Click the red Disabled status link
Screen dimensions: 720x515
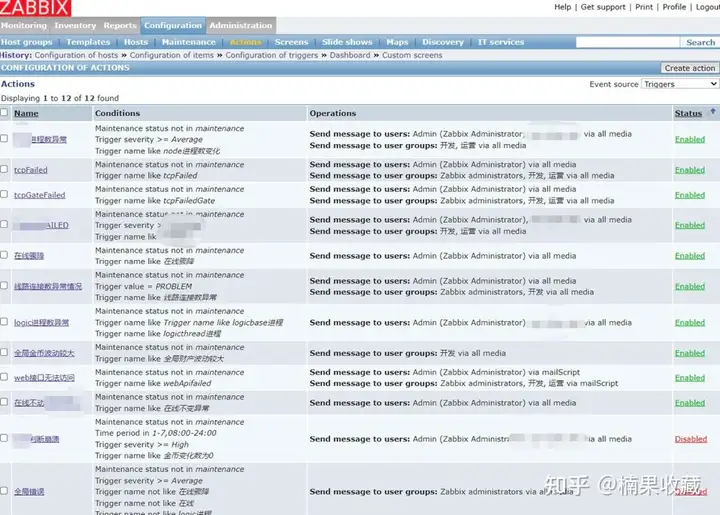point(691,439)
